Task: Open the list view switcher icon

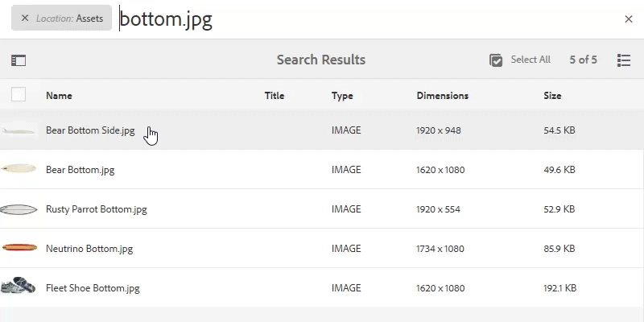Action: tap(623, 60)
